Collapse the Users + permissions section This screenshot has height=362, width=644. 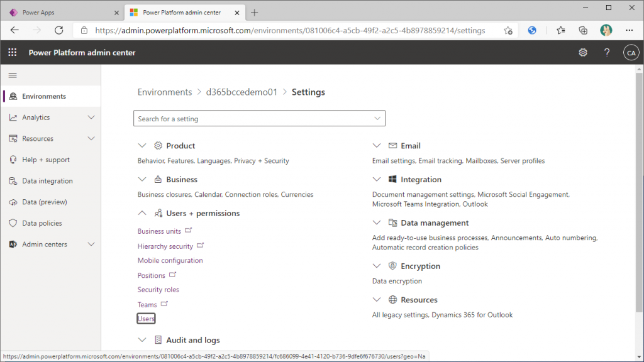point(142,213)
